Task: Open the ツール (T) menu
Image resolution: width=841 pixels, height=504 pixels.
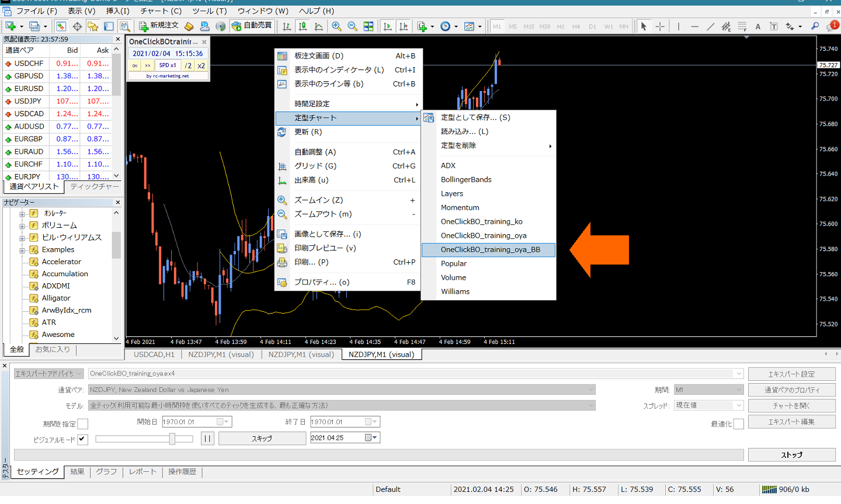Action: (209, 11)
